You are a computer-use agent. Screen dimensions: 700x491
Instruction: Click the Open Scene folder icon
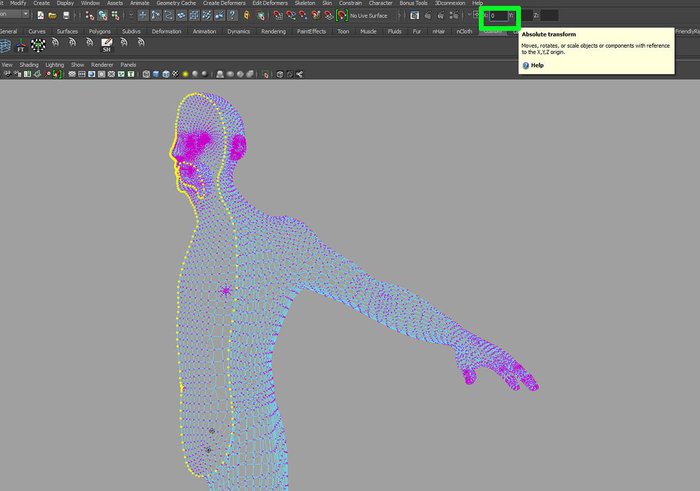52,15
